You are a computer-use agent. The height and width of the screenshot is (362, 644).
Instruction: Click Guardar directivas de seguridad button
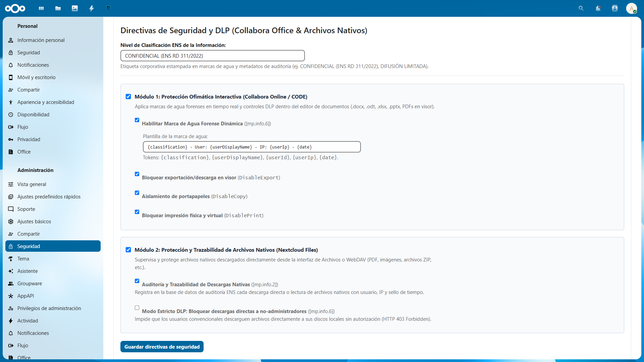[x=162, y=347]
